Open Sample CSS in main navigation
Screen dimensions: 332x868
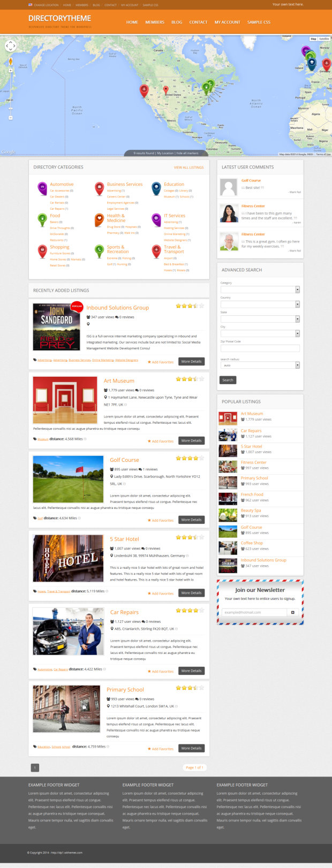(259, 22)
